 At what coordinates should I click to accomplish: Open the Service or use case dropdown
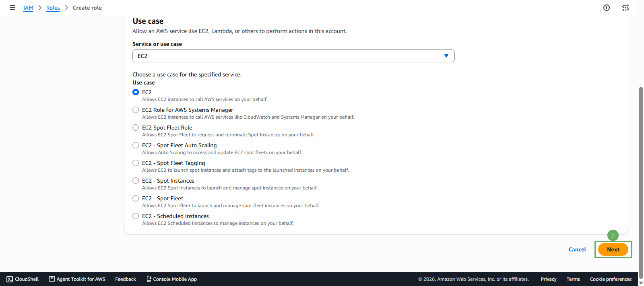(x=293, y=56)
